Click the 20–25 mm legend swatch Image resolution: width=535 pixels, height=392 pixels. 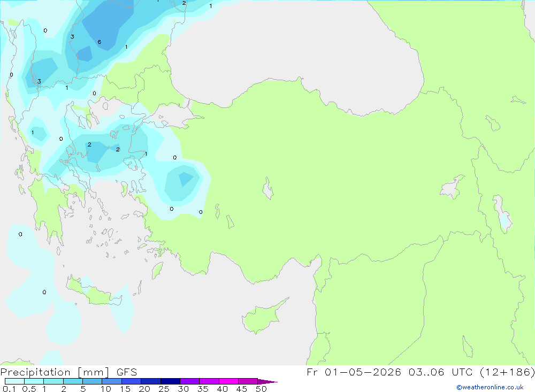150,381
